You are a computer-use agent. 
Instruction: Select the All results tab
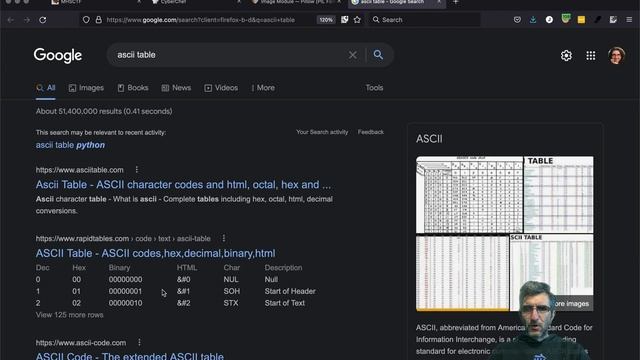tap(46, 88)
